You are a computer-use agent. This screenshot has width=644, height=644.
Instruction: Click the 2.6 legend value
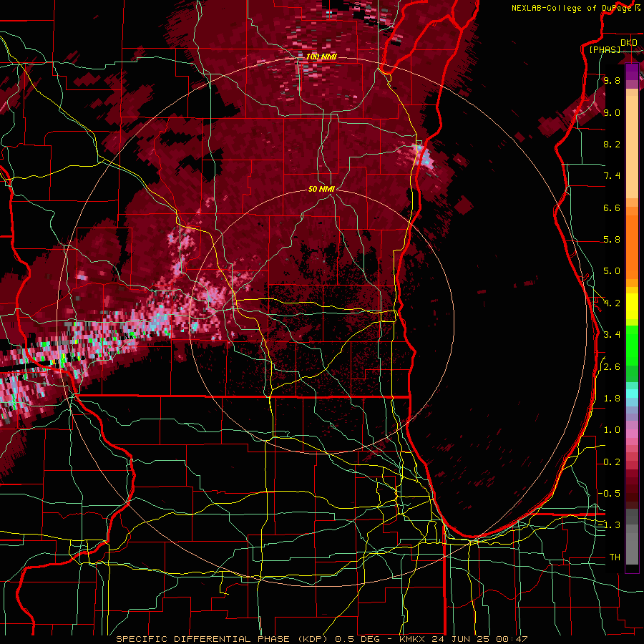pyautogui.click(x=612, y=367)
